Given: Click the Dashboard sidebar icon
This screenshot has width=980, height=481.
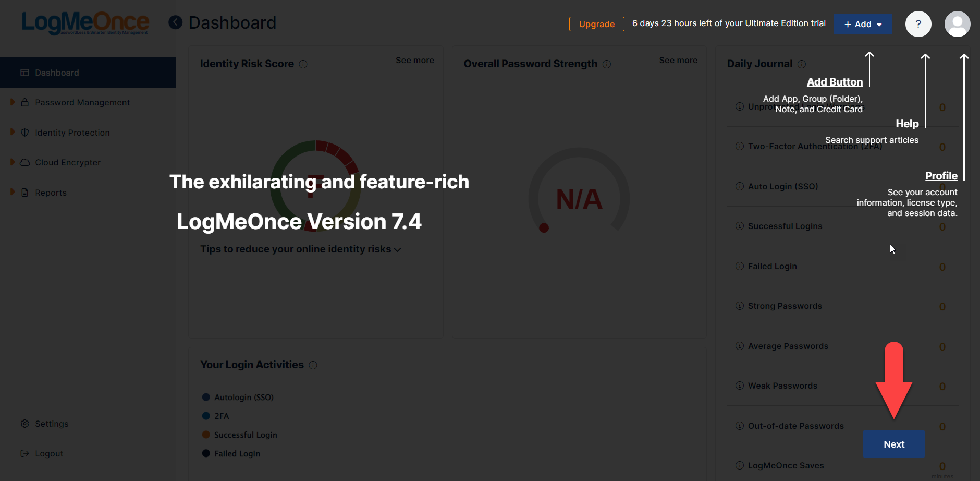Looking at the screenshot, I should click(x=24, y=73).
